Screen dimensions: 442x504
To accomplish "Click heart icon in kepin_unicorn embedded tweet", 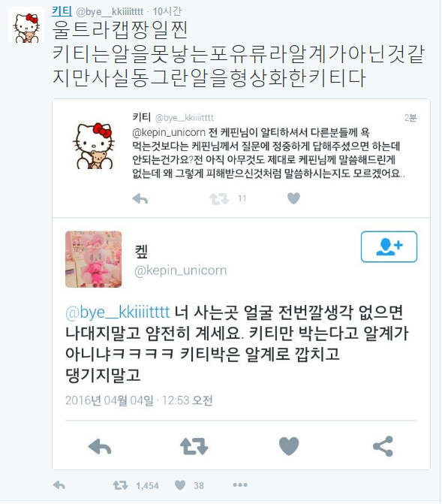I will tap(289, 446).
